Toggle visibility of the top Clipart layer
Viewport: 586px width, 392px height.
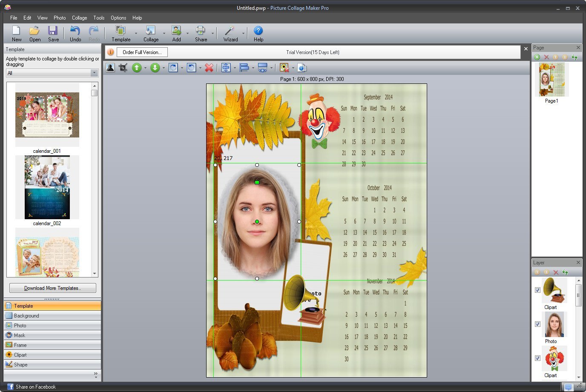coord(538,290)
